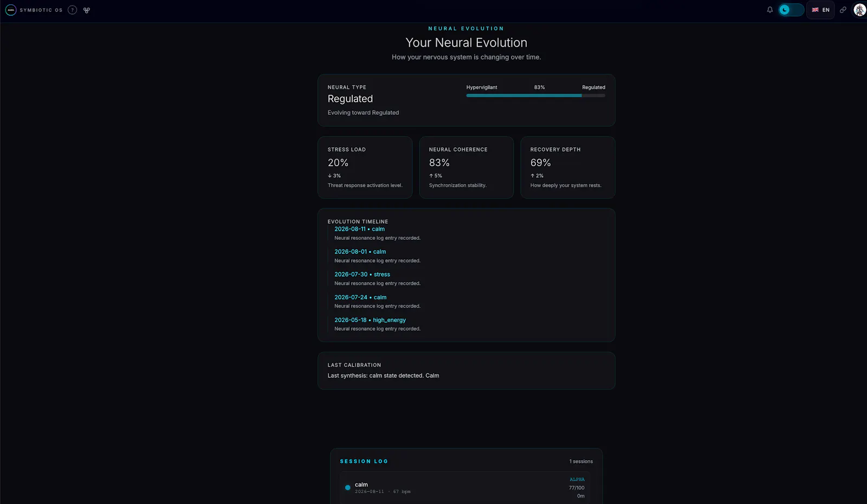Open timeline entry 2026-08-11 calm
Screen dimensions: 867x504
(x=359, y=229)
